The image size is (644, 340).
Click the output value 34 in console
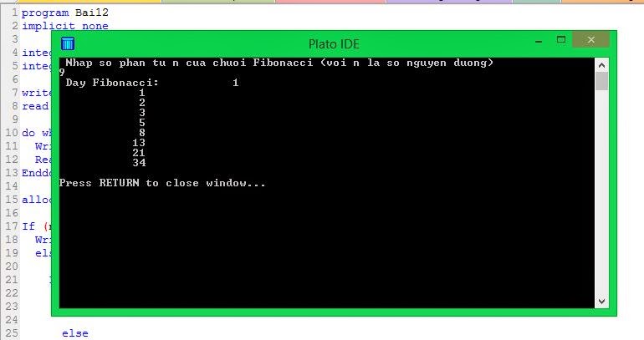[139, 162]
